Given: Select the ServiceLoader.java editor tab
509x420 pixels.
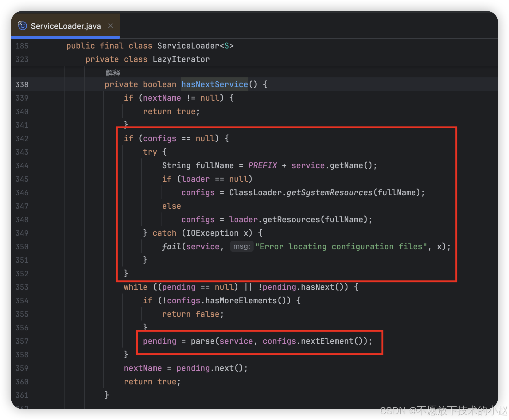Looking at the screenshot, I should tap(65, 26).
